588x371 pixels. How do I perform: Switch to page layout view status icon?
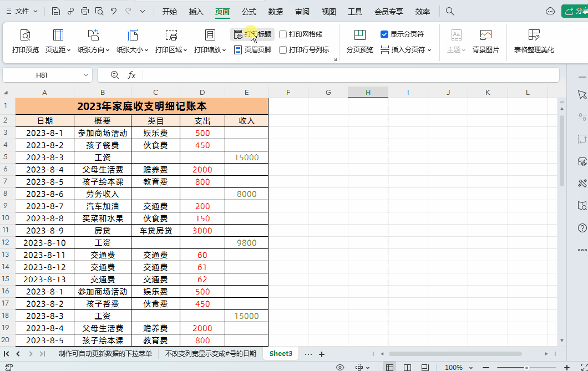408,367
